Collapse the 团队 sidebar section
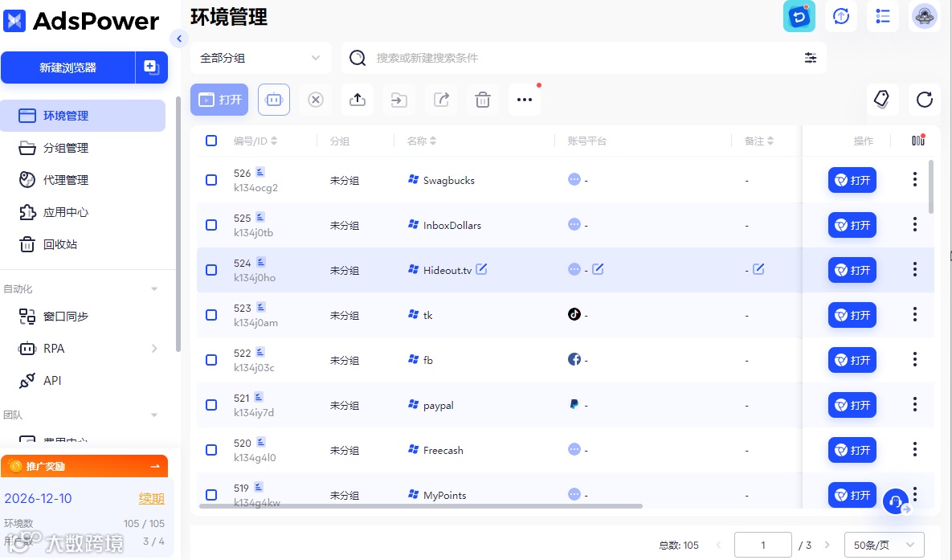 pyautogui.click(x=154, y=415)
